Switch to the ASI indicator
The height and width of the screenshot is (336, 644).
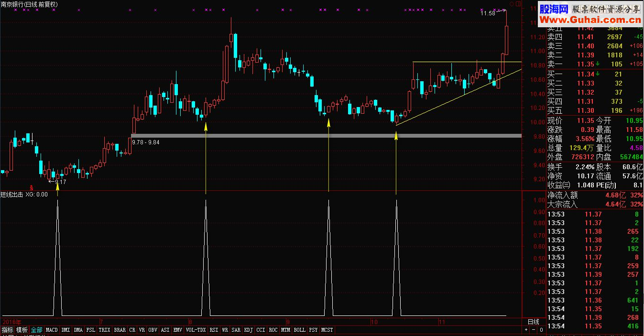click(165, 330)
